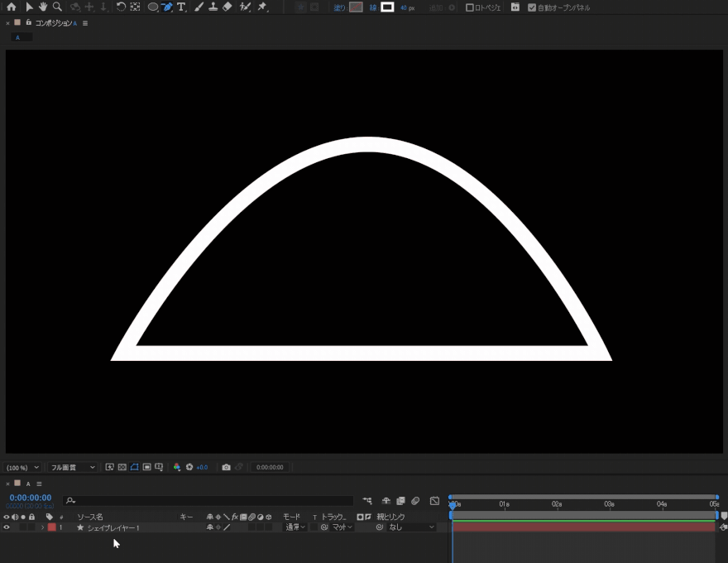Open the stroke color swatch
This screenshot has height=563, width=728.
pyautogui.click(x=386, y=7)
